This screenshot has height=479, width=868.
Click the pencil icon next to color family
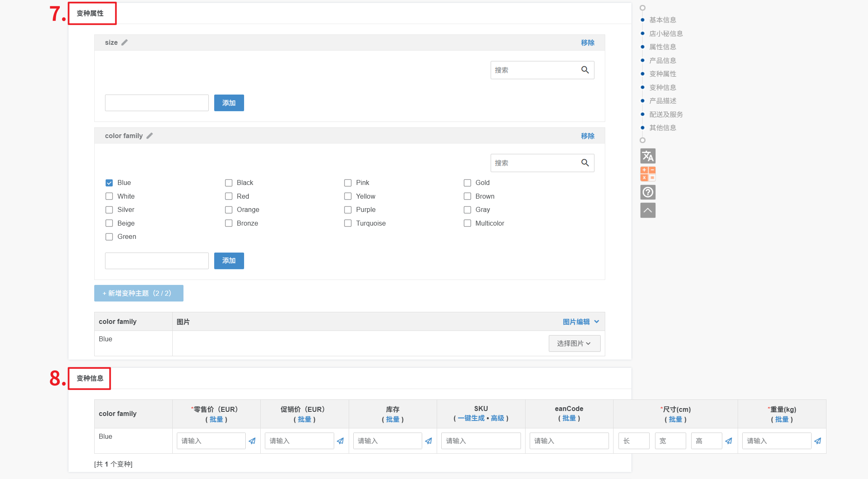tap(150, 136)
